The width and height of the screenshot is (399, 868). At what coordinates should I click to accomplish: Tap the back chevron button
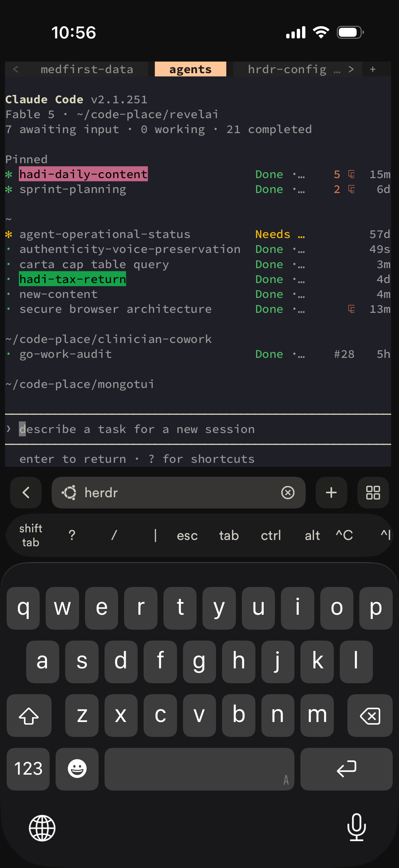point(26,492)
